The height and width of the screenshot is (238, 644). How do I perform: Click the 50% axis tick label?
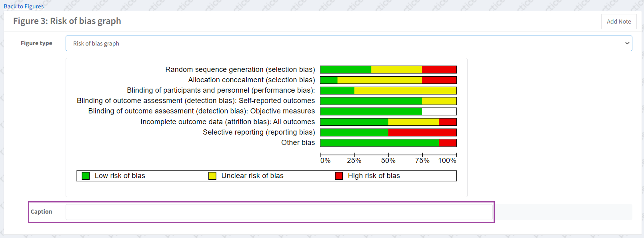(388, 161)
